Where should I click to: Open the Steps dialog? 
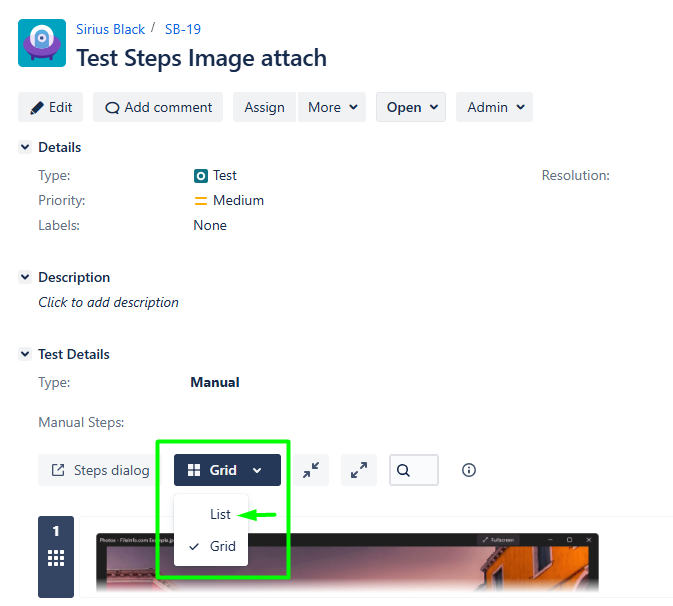(100, 470)
